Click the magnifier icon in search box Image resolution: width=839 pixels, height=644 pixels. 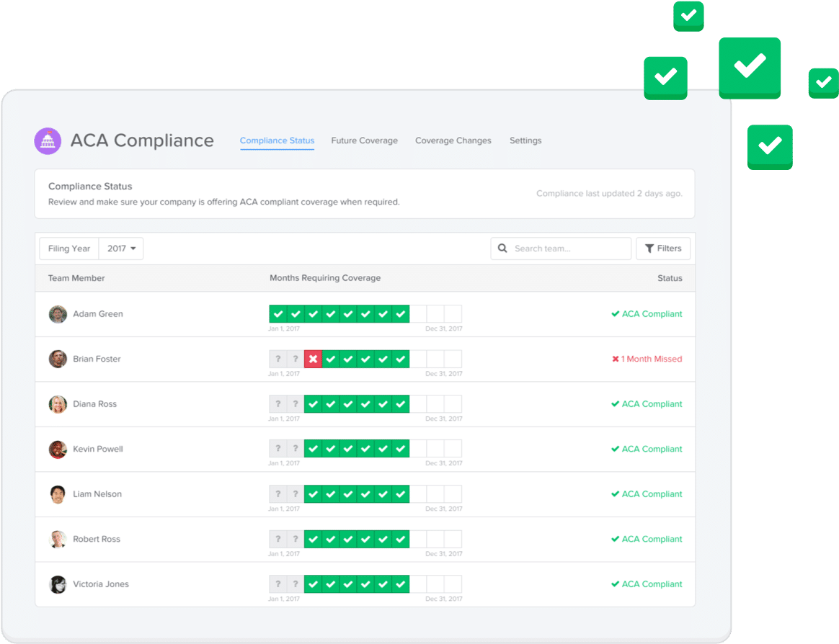(x=502, y=249)
